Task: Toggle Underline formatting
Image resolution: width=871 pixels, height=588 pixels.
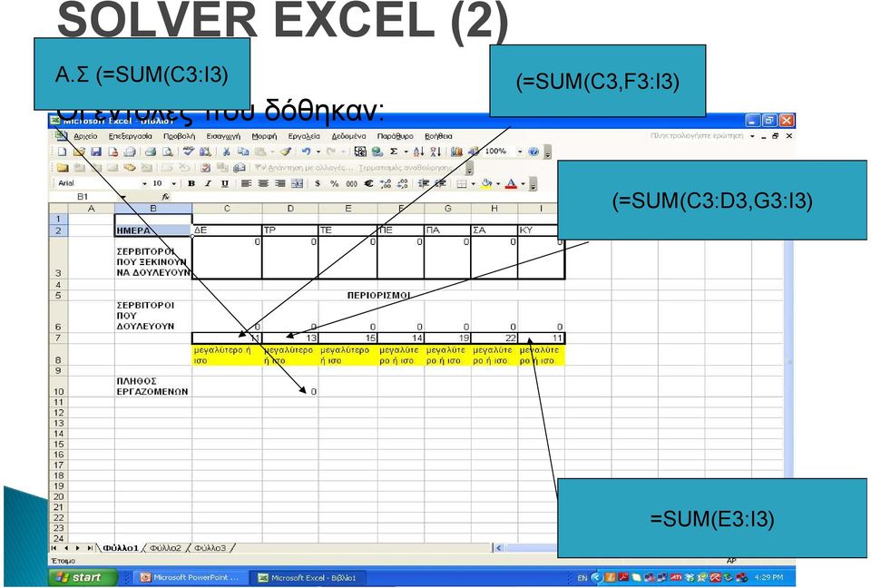Action: point(224,183)
